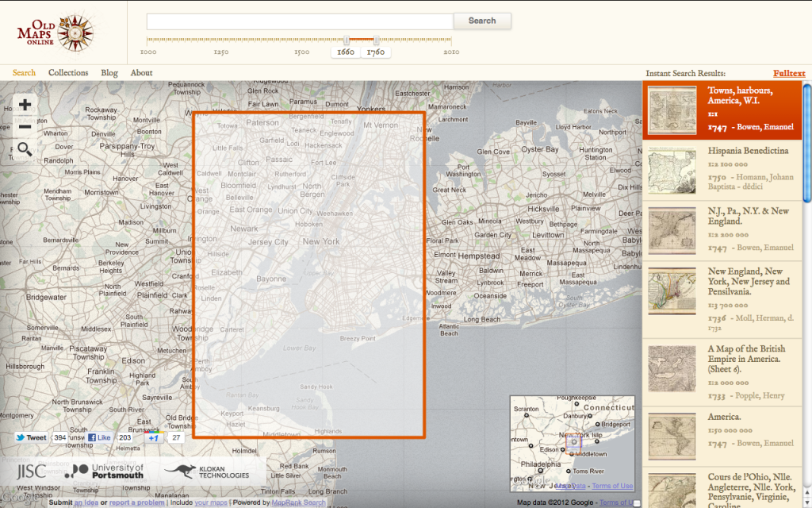Zoom out of the map
The height and width of the screenshot is (508, 812).
point(25,127)
